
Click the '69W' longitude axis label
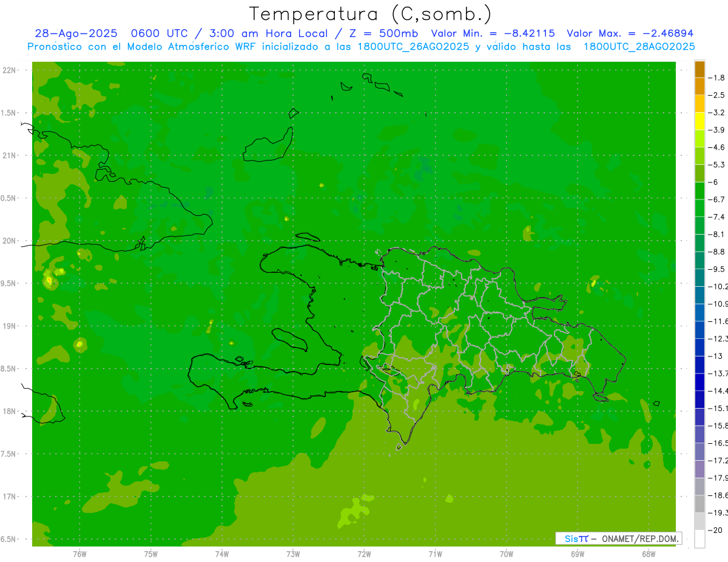coord(578,554)
